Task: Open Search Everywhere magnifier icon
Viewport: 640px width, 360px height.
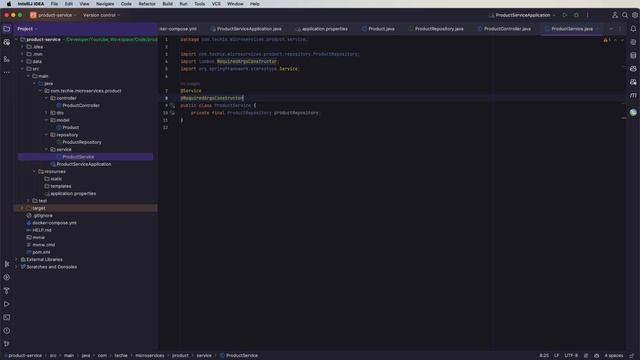Action: point(625,15)
